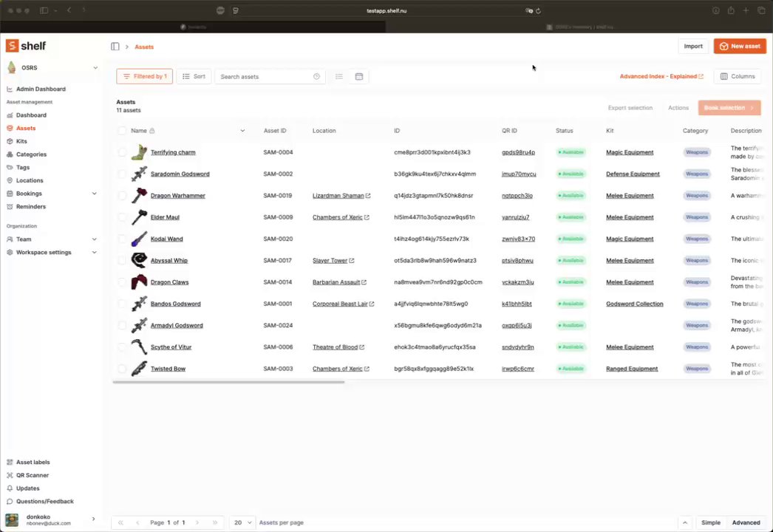The image size is (773, 532).
Task: Open the Columns picker button
Action: [x=738, y=76]
